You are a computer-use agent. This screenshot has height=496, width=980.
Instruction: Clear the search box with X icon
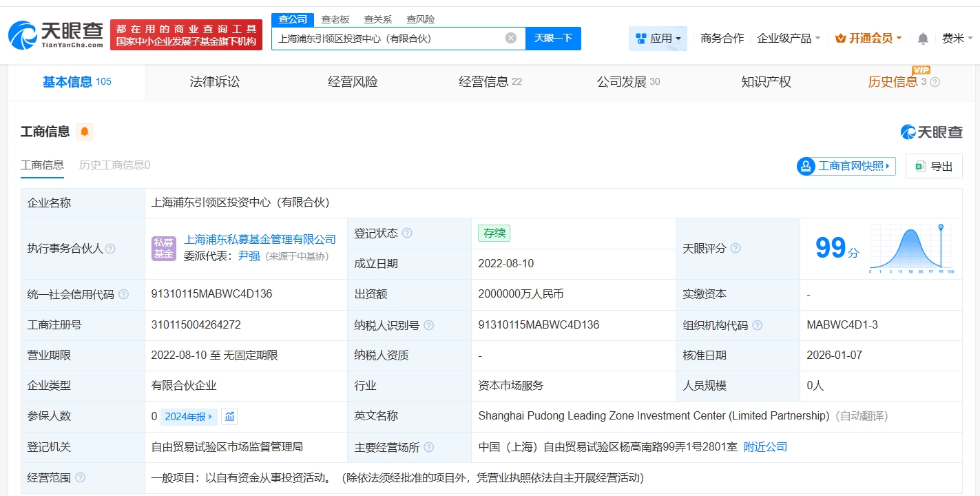[x=510, y=39]
